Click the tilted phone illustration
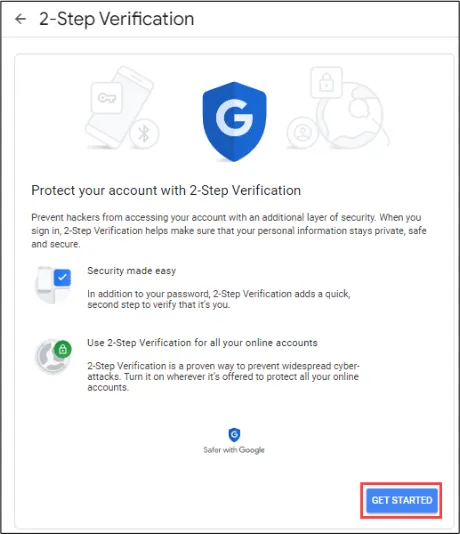This screenshot has height=534, width=460. point(118,107)
